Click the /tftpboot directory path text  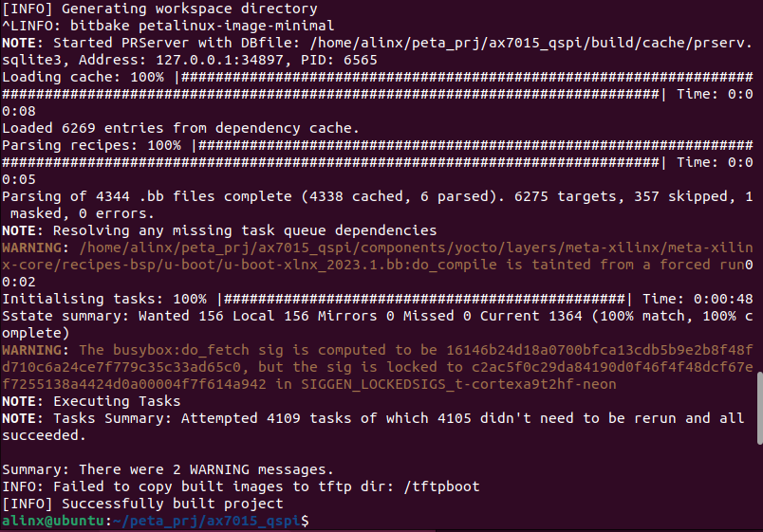(441, 486)
